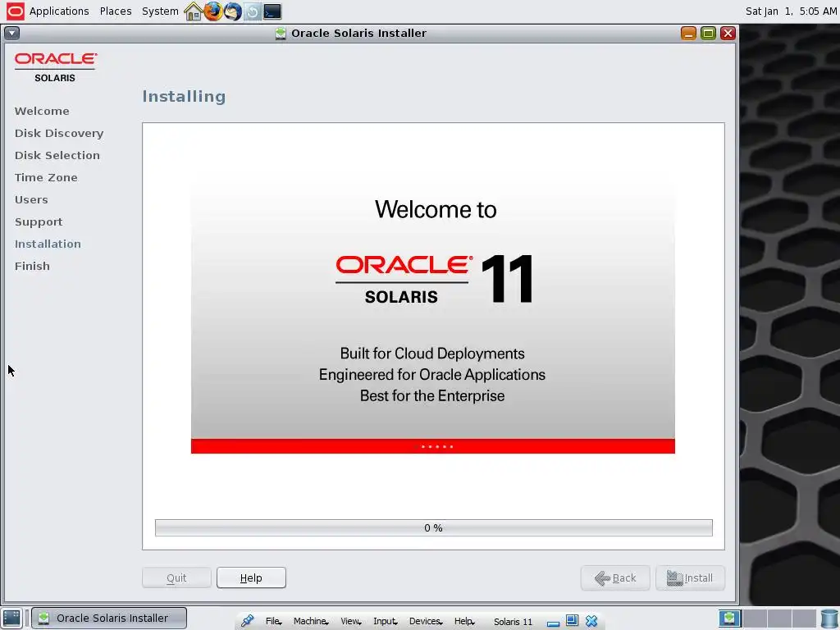Click the Support step in sidebar

point(39,221)
